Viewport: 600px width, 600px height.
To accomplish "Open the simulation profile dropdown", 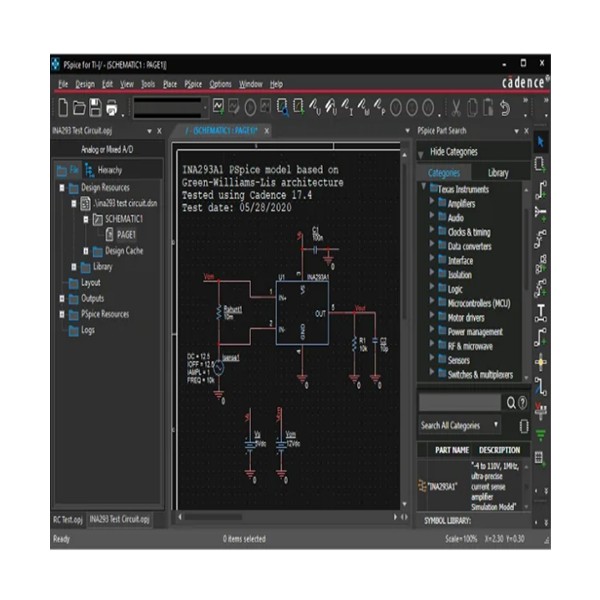I will coord(205,108).
